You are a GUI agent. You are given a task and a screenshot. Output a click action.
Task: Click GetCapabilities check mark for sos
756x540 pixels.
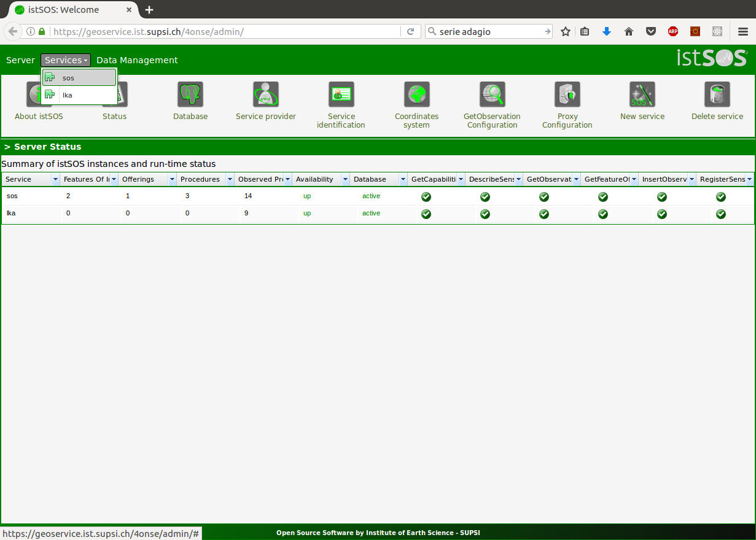[x=426, y=197]
